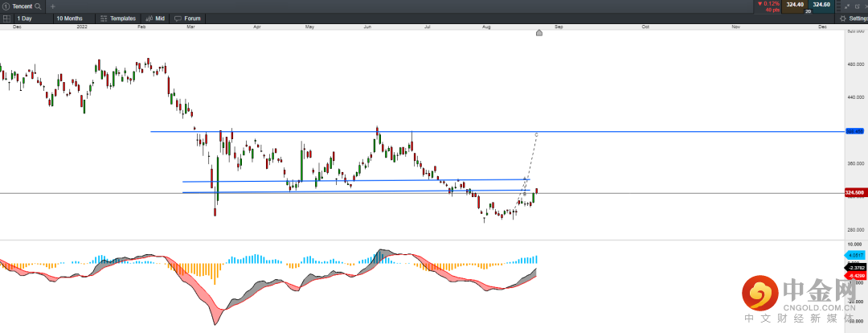Image resolution: width=868 pixels, height=333 pixels.
Task: Click the 324.40 sell price button
Action: point(795,5)
